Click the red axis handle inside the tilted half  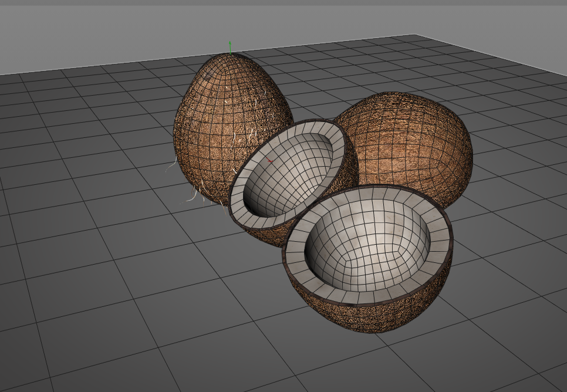[269, 160]
